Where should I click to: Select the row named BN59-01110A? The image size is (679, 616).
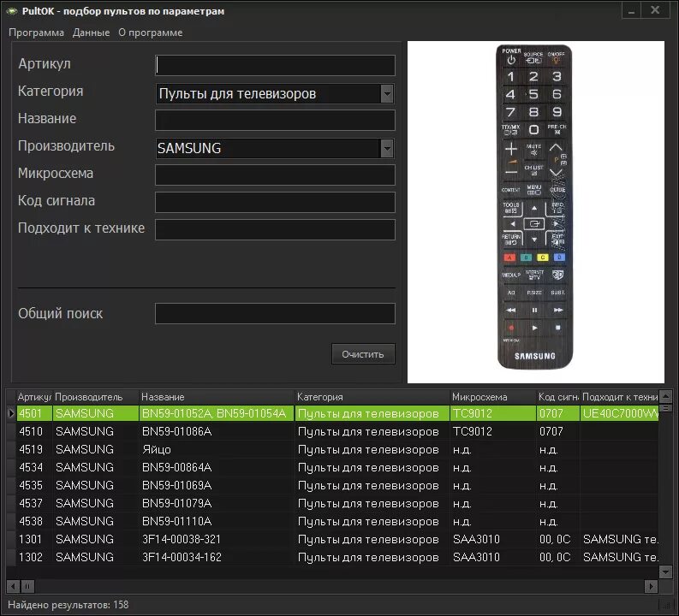click(337, 521)
